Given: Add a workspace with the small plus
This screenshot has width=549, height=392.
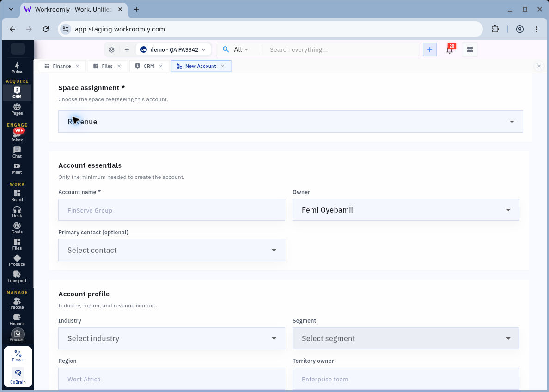Looking at the screenshot, I should 127,50.
